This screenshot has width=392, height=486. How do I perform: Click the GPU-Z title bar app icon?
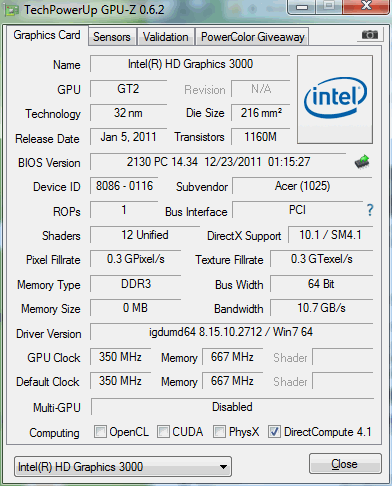pyautogui.click(x=11, y=10)
